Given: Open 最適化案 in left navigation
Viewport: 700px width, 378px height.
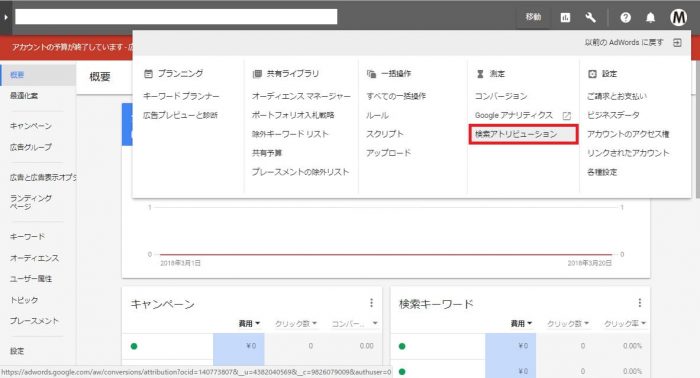Looking at the screenshot, I should (24, 96).
